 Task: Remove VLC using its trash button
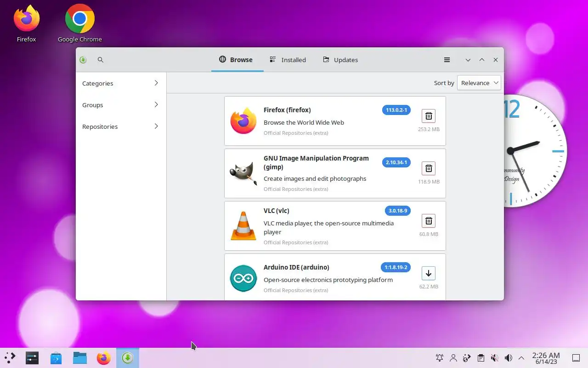[x=429, y=221]
